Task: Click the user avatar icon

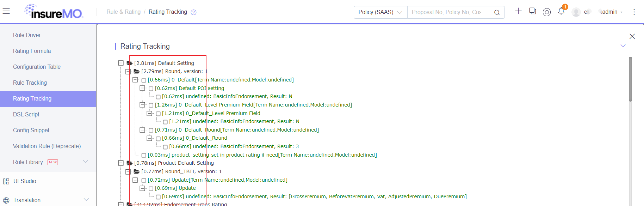Action: click(576, 12)
